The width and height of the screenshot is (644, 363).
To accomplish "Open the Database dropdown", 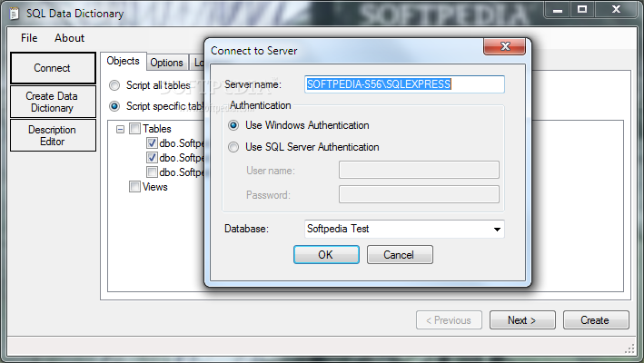I will (x=497, y=229).
